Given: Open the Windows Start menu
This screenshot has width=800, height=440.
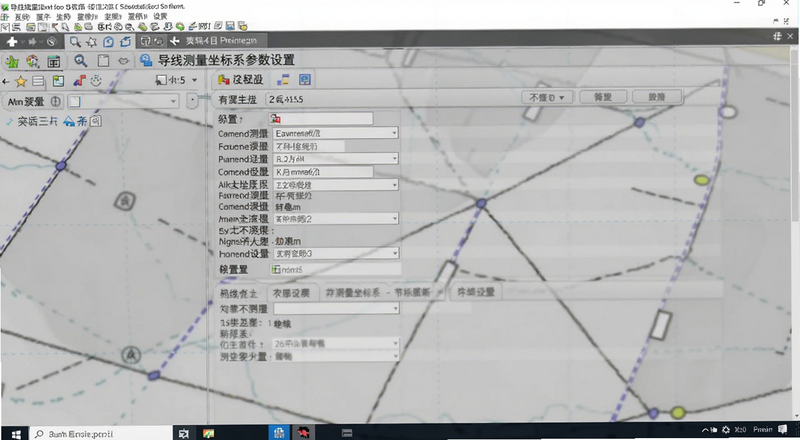Looking at the screenshot, I should [15, 433].
